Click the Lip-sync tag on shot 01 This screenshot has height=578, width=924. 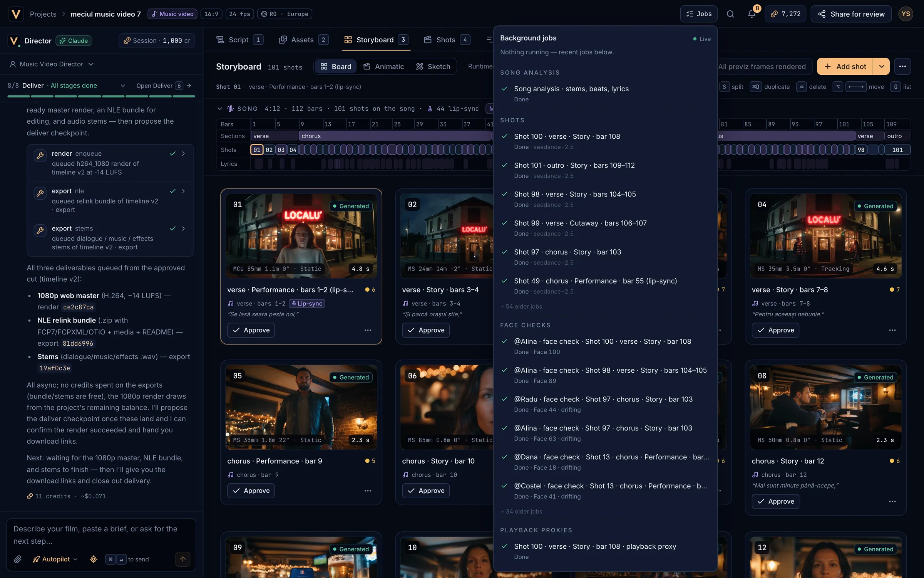click(307, 304)
